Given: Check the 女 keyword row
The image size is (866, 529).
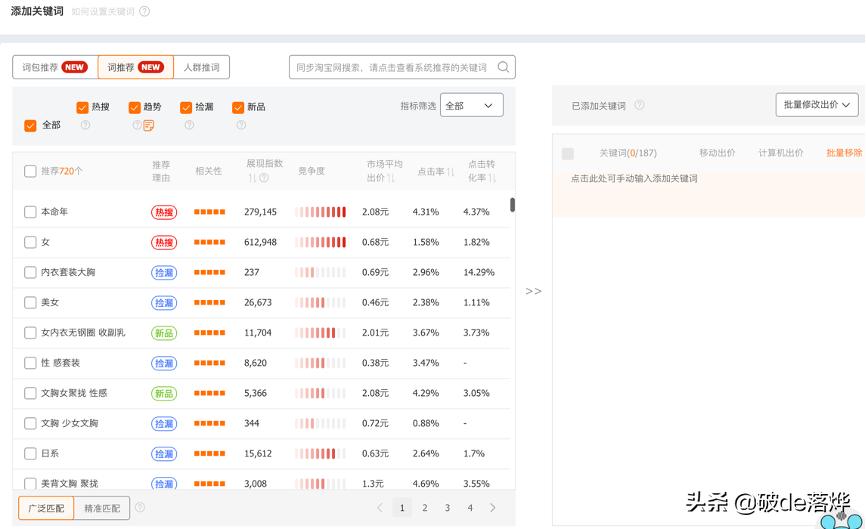Looking at the screenshot, I should coord(30,242).
